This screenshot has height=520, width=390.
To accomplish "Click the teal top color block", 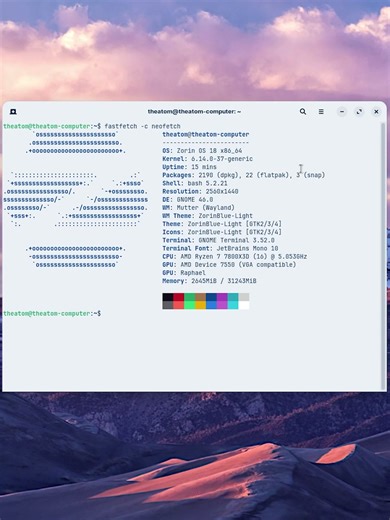I will [x=233, y=297].
